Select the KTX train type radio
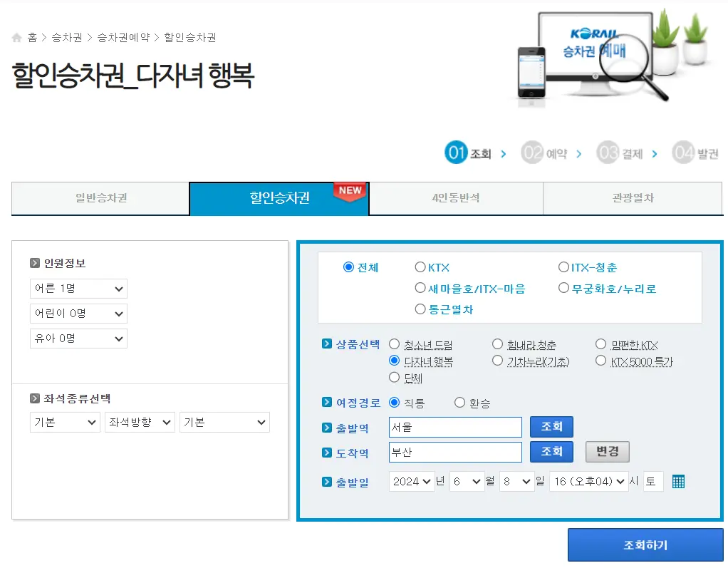Viewport: 728px width, 568px height. pyautogui.click(x=420, y=267)
